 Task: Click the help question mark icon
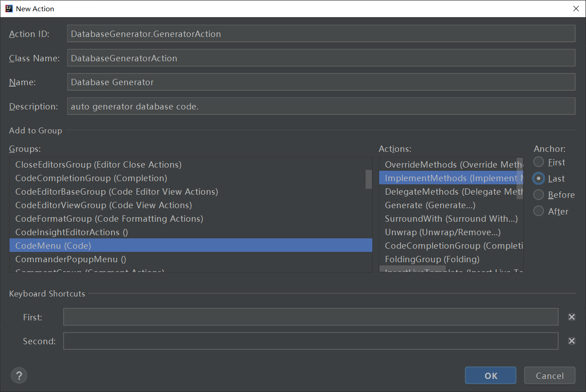click(x=18, y=375)
